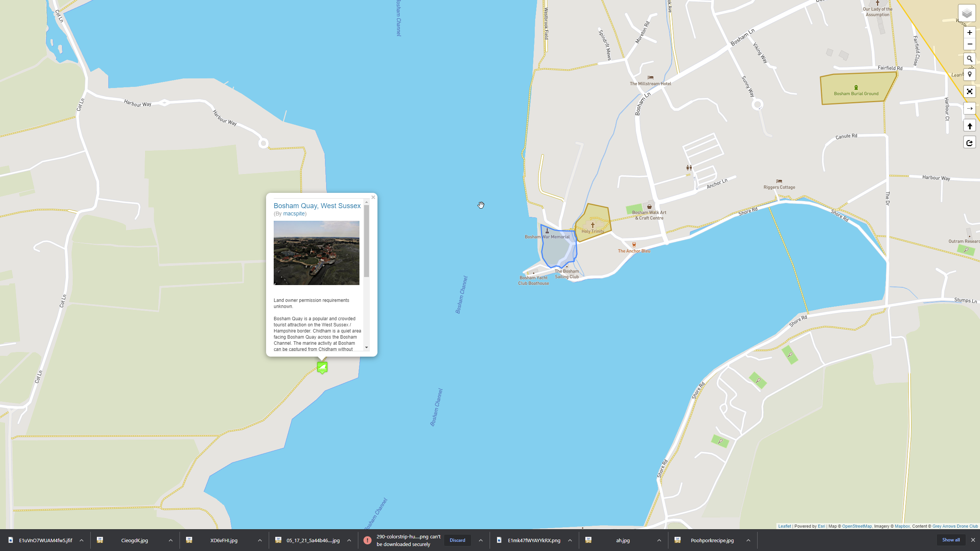Click the dashed arrow map control
Image resolution: width=980 pixels, height=551 pixels.
click(969, 109)
